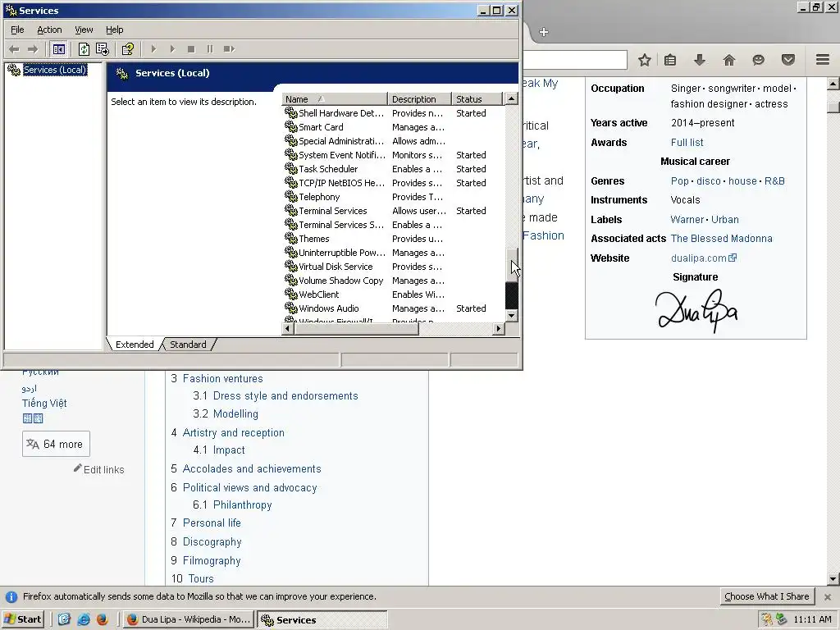Click the Firefox chat bubble icon
Image resolution: width=840 pixels, height=630 pixels.
[758, 60]
